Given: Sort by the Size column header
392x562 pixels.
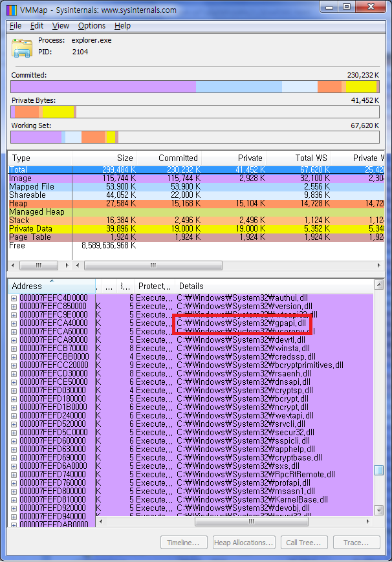Looking at the screenshot, I should pos(104,158).
